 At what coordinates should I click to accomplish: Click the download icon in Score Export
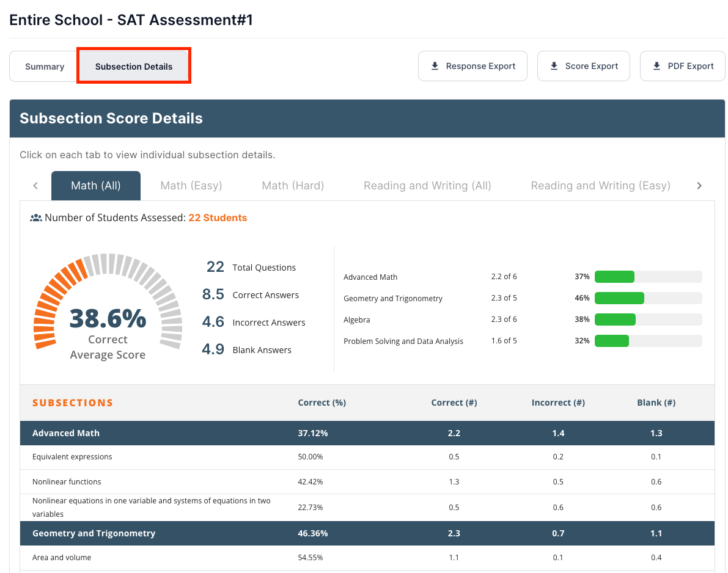554,66
